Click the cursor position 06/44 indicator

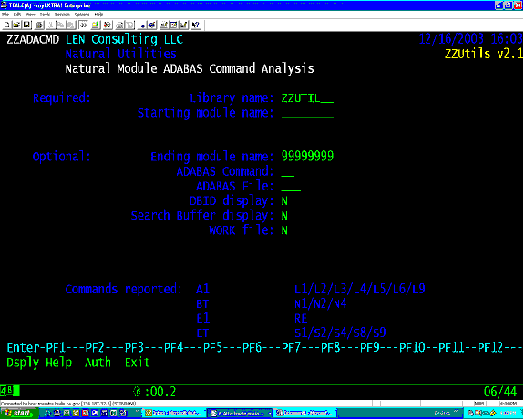(x=500, y=392)
